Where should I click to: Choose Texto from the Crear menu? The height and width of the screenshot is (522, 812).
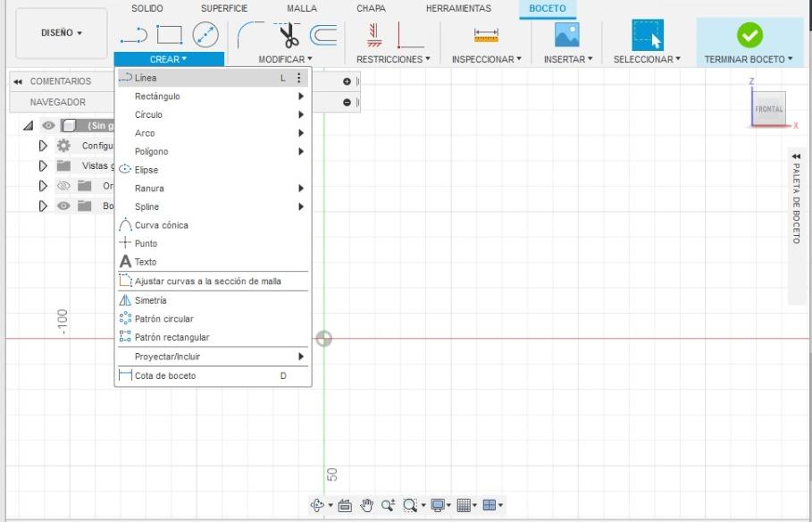[213, 262]
